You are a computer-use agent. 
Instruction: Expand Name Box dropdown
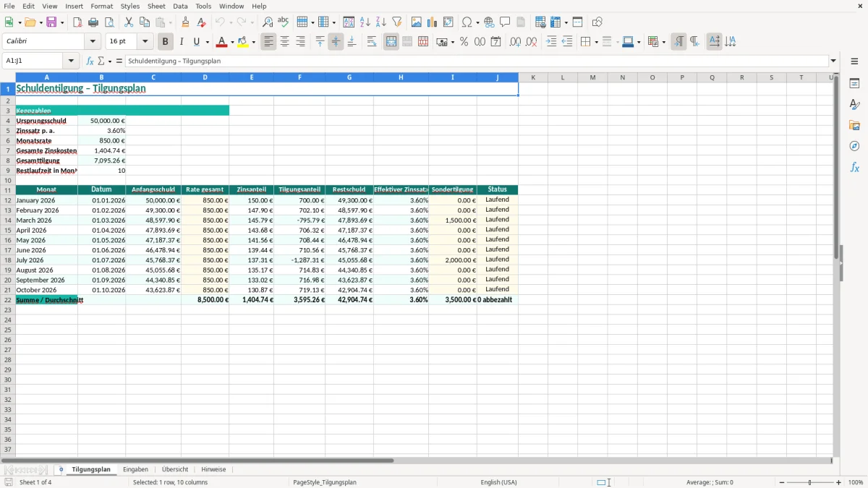[72, 61]
